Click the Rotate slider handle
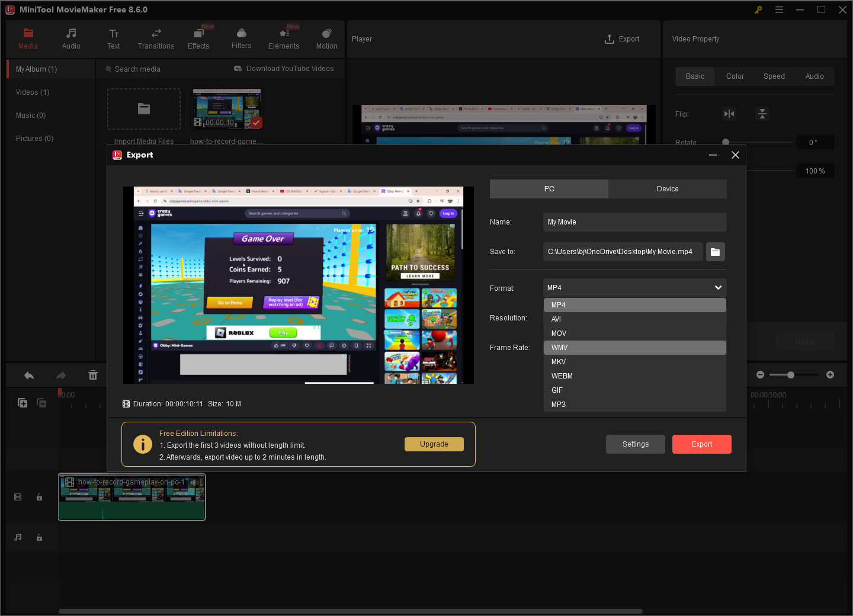 coord(726,142)
